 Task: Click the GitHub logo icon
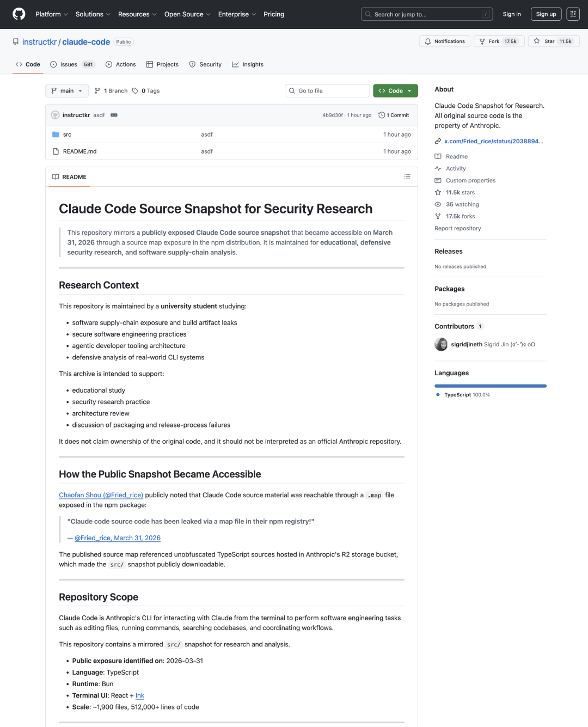pyautogui.click(x=19, y=14)
